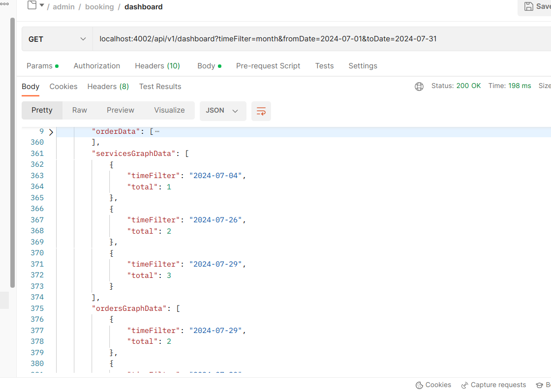Click the Test Results tab
This screenshot has width=551, height=392.
pyautogui.click(x=160, y=87)
